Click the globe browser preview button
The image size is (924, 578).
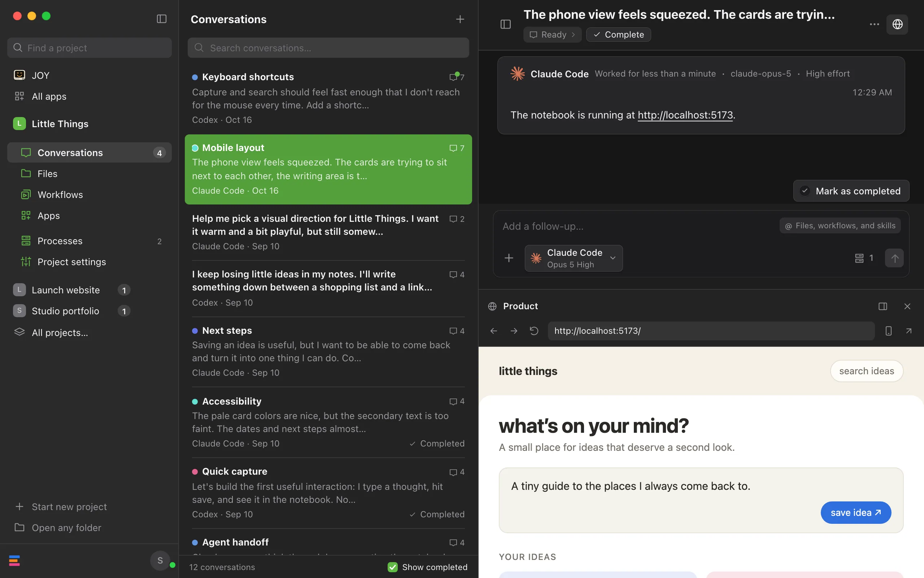coord(897,24)
